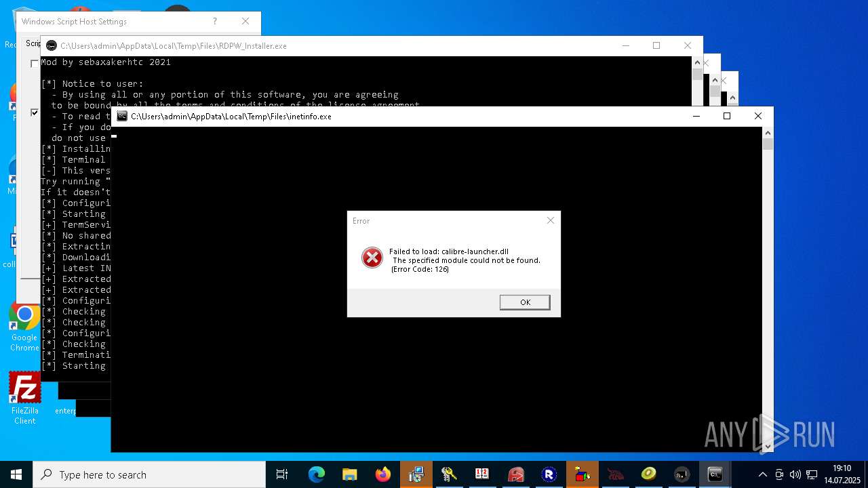Open the Windows Start menu

point(16,474)
